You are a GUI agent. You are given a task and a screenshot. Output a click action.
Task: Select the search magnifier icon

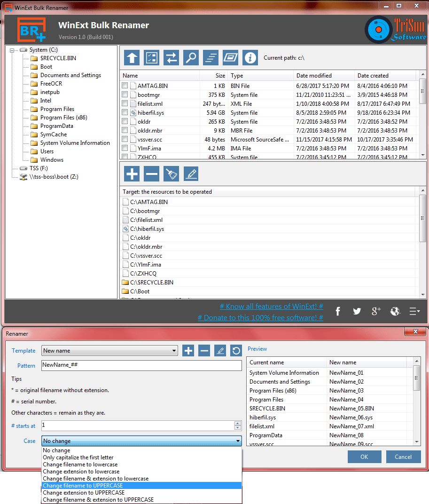pyautogui.click(x=191, y=57)
